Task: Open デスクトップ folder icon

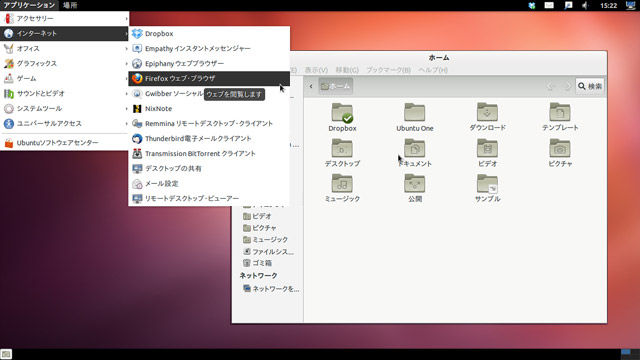Action: click(x=342, y=153)
